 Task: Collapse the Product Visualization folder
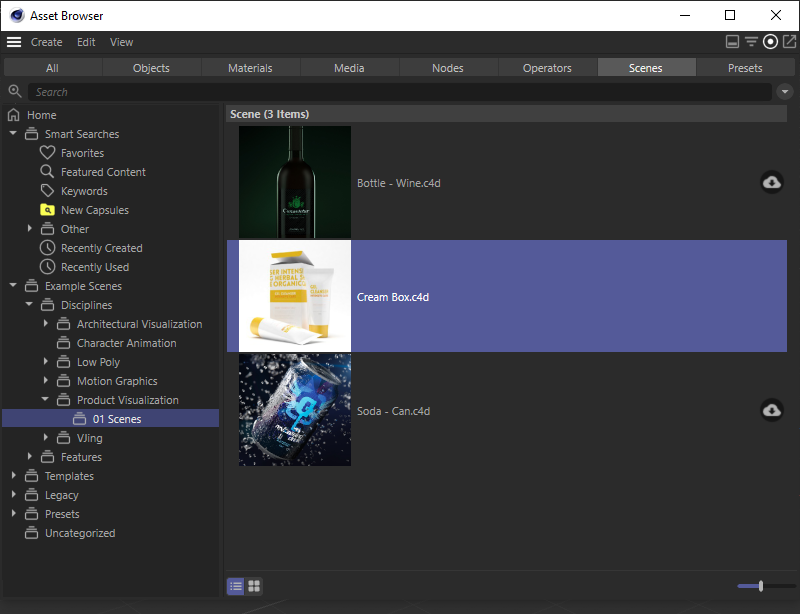pyautogui.click(x=45, y=399)
